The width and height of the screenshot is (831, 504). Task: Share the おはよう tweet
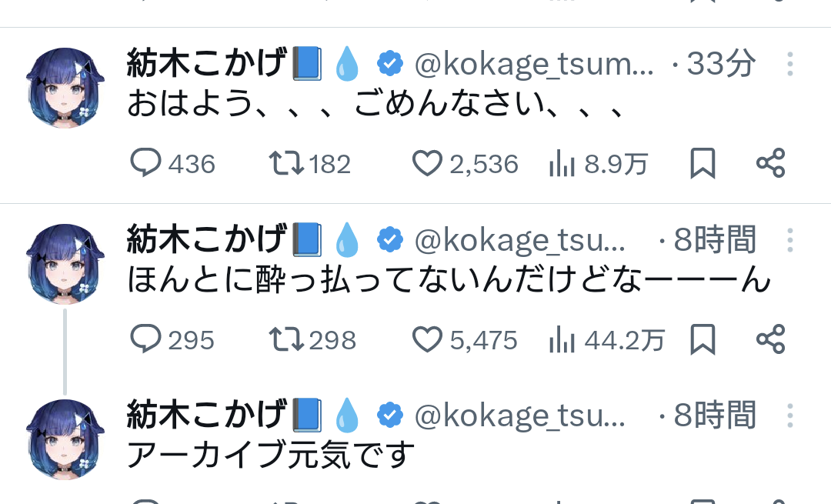pos(770,163)
